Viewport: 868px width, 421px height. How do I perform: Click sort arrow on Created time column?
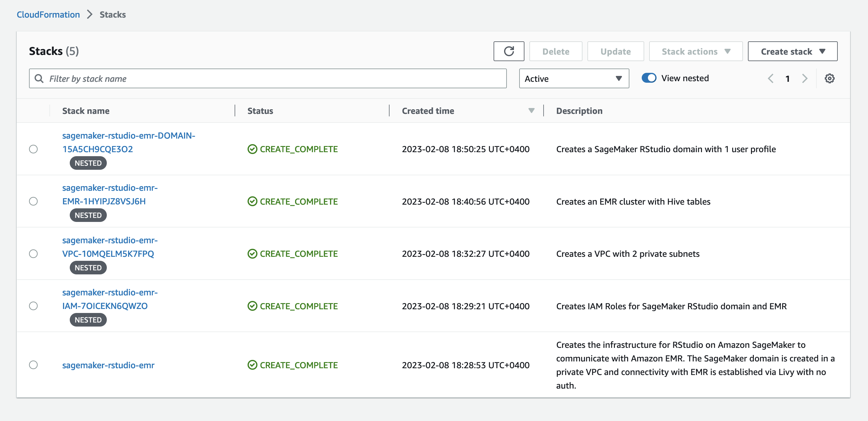point(531,111)
